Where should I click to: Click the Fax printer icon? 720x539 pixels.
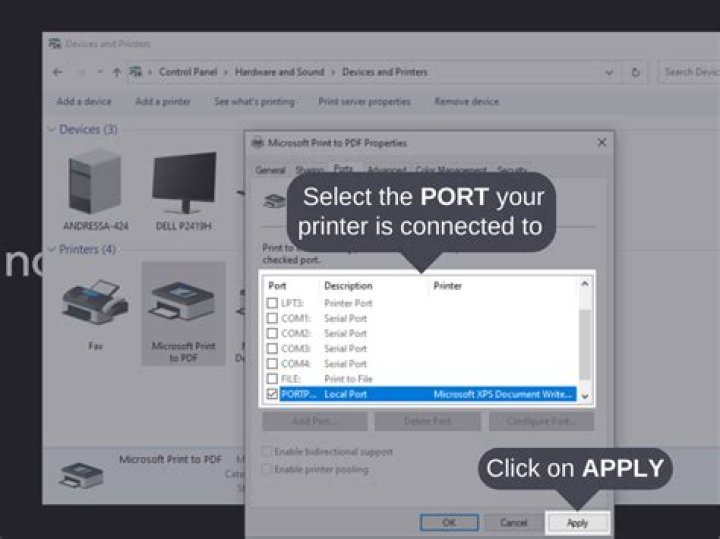[94, 305]
